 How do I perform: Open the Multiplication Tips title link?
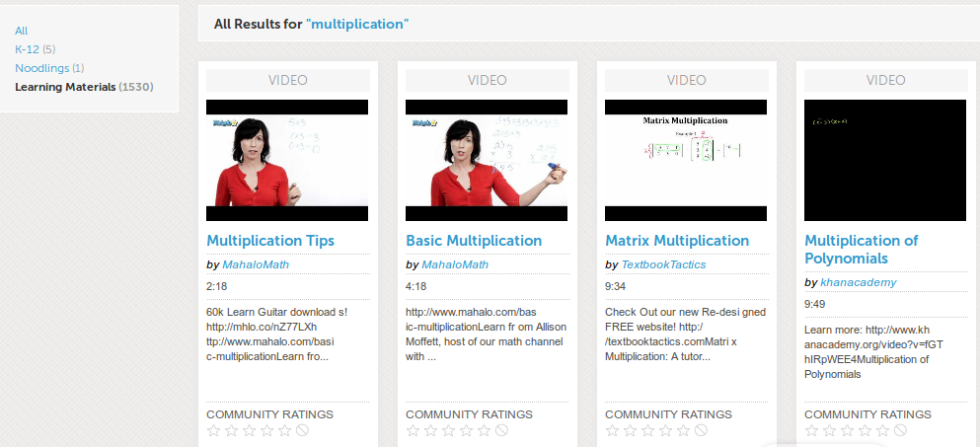click(x=270, y=241)
